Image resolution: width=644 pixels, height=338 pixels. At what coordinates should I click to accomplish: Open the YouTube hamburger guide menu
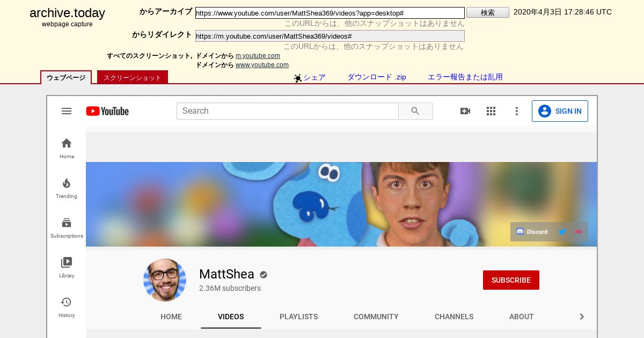pyautogui.click(x=67, y=111)
